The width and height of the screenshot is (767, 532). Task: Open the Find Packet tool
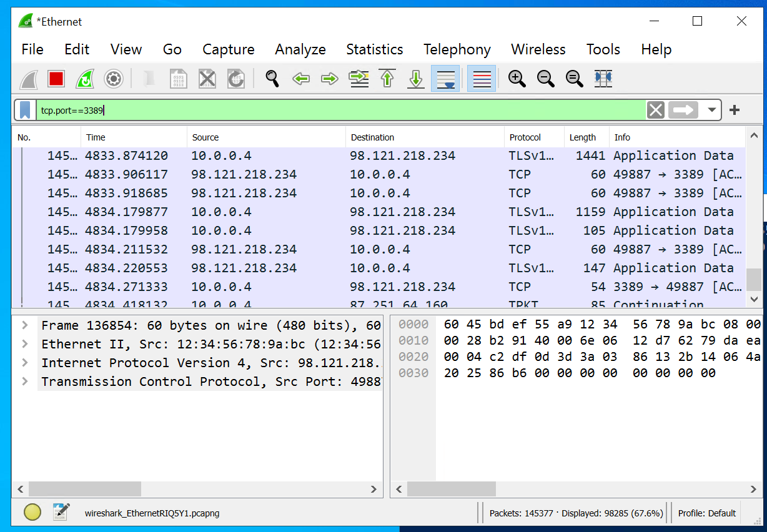click(x=272, y=79)
